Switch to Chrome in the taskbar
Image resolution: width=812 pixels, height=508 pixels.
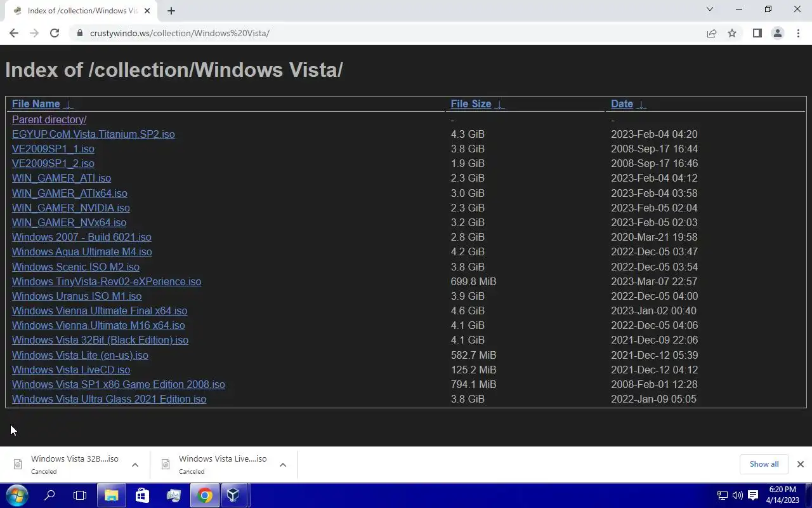coord(204,495)
